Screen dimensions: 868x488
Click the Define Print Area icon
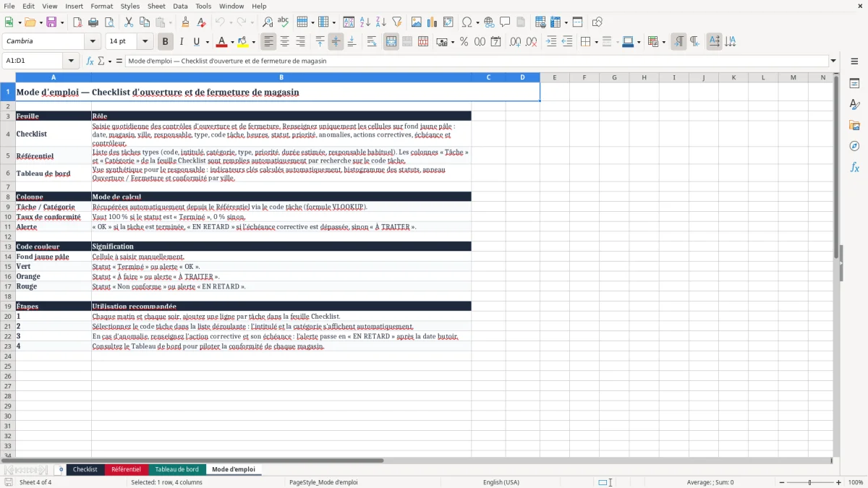(540, 22)
